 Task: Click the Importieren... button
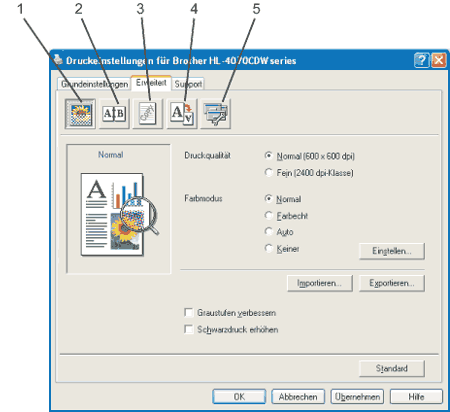coord(320,283)
